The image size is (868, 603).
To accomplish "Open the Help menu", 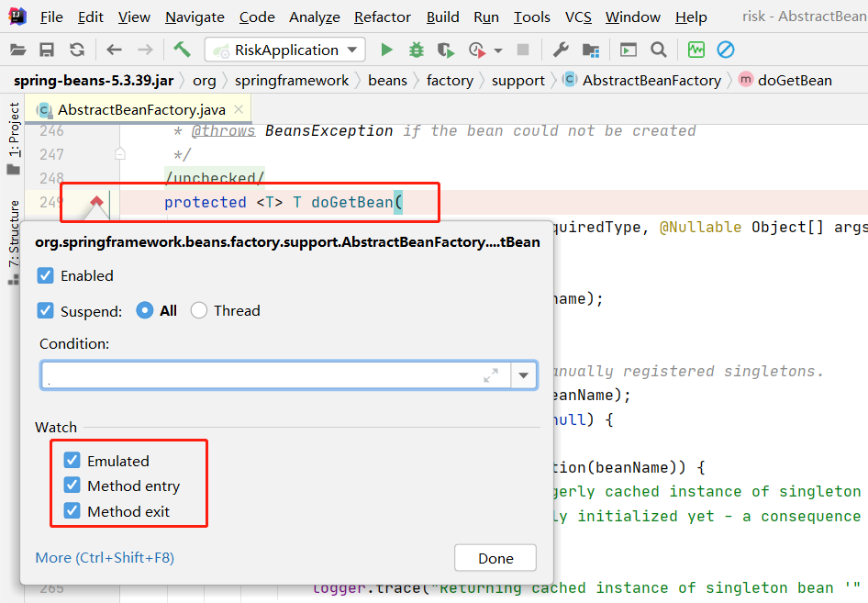I will [691, 17].
